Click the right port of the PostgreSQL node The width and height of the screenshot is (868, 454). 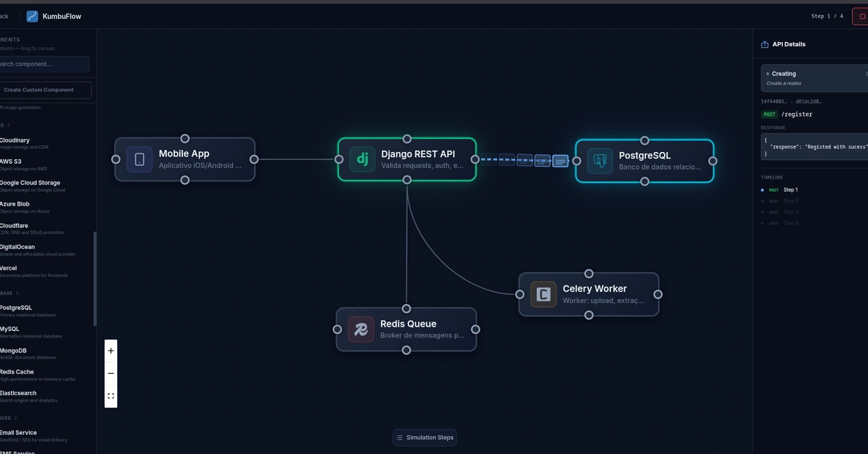[x=712, y=161]
